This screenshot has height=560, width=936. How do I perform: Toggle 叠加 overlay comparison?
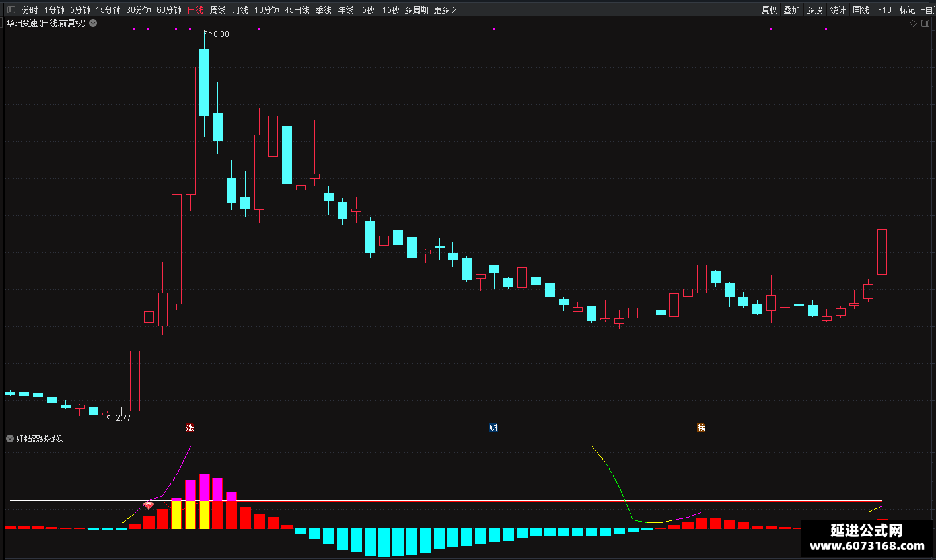[x=792, y=10]
